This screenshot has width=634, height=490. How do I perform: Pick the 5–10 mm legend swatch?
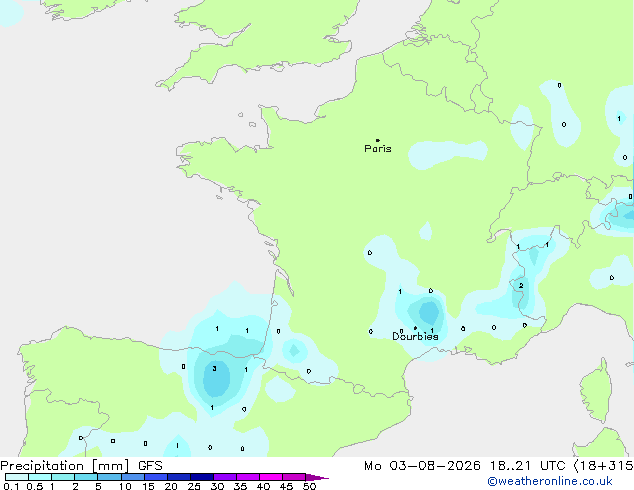click(x=109, y=477)
